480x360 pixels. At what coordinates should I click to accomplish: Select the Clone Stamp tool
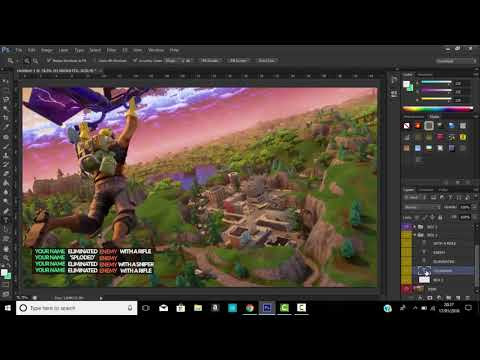[6, 155]
